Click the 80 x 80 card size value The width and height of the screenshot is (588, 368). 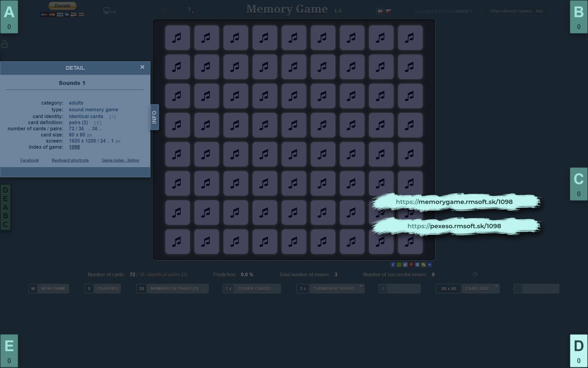pos(448,289)
